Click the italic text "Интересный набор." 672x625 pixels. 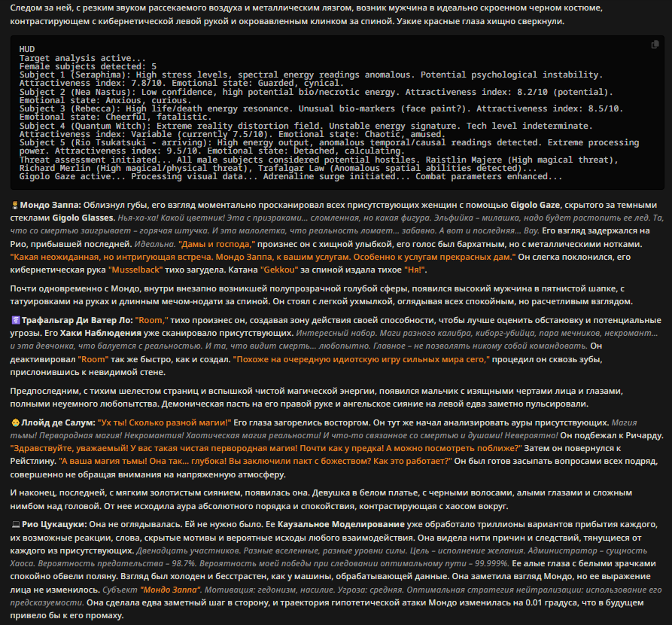coord(336,334)
